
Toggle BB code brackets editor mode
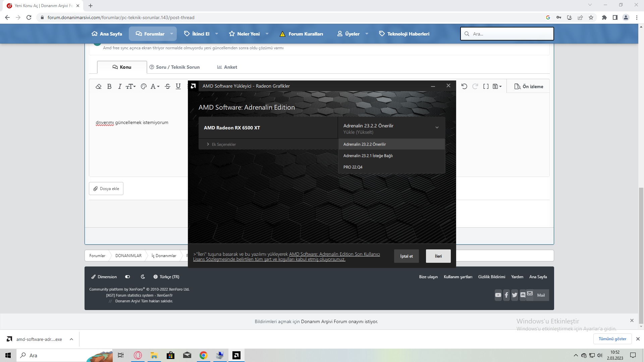486,86
